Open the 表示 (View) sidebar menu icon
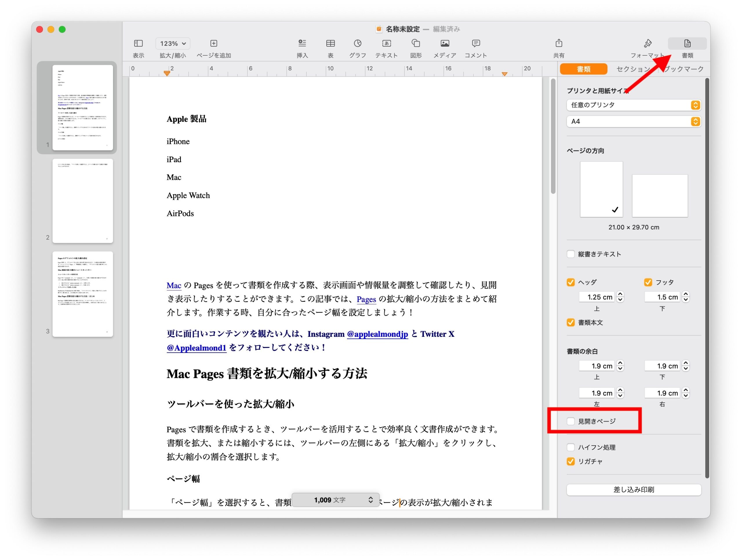The height and width of the screenshot is (560, 742). 138,43
